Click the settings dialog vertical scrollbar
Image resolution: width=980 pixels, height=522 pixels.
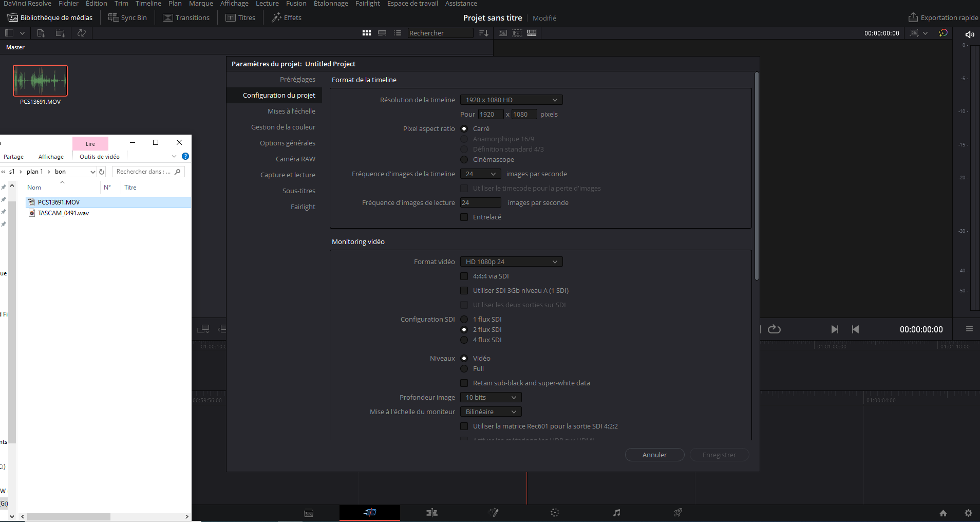pos(757,176)
